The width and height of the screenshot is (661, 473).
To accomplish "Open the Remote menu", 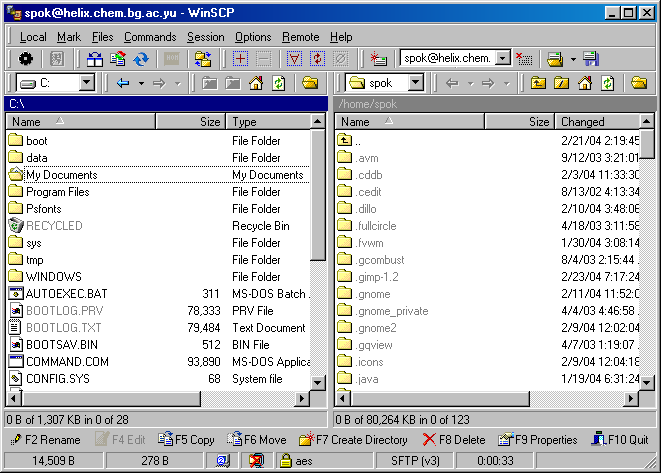I will pyautogui.click(x=300, y=37).
